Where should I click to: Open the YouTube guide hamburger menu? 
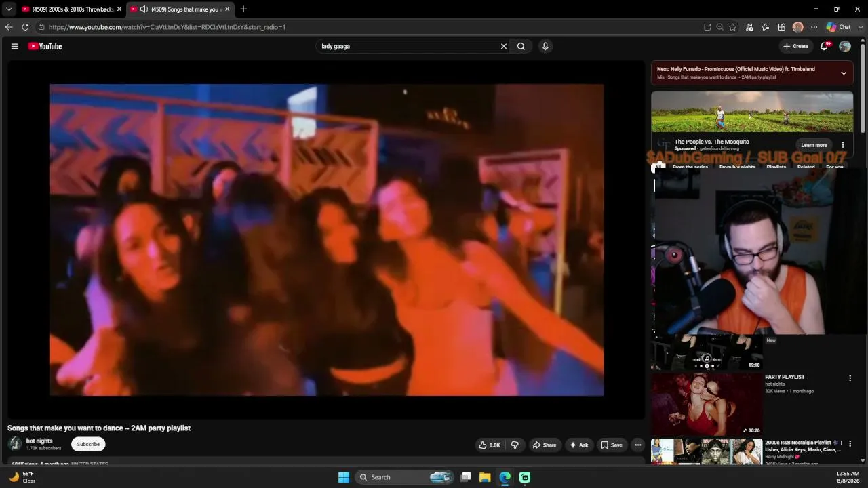coord(14,46)
